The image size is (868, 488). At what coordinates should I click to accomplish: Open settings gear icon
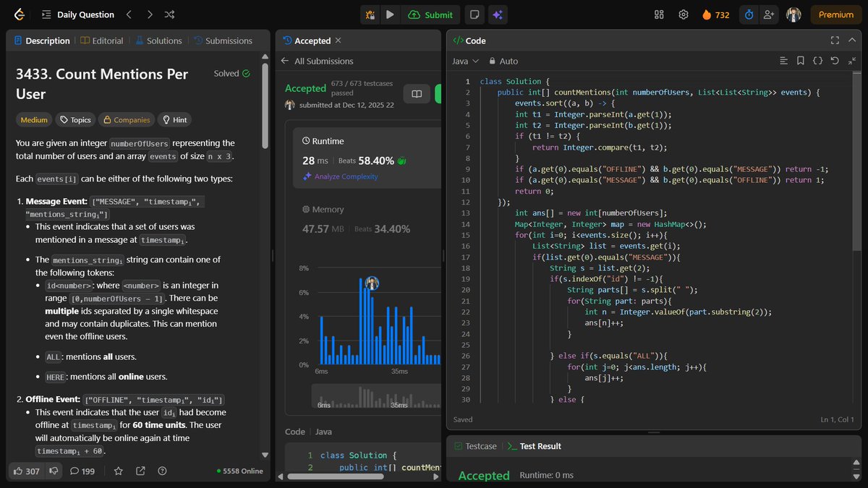point(683,14)
